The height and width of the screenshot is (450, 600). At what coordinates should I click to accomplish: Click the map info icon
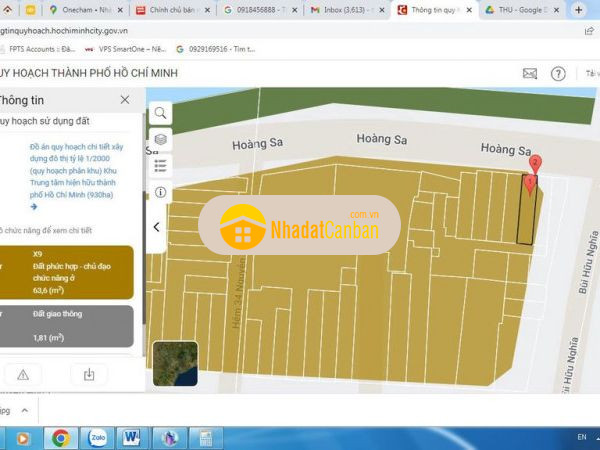click(160, 192)
